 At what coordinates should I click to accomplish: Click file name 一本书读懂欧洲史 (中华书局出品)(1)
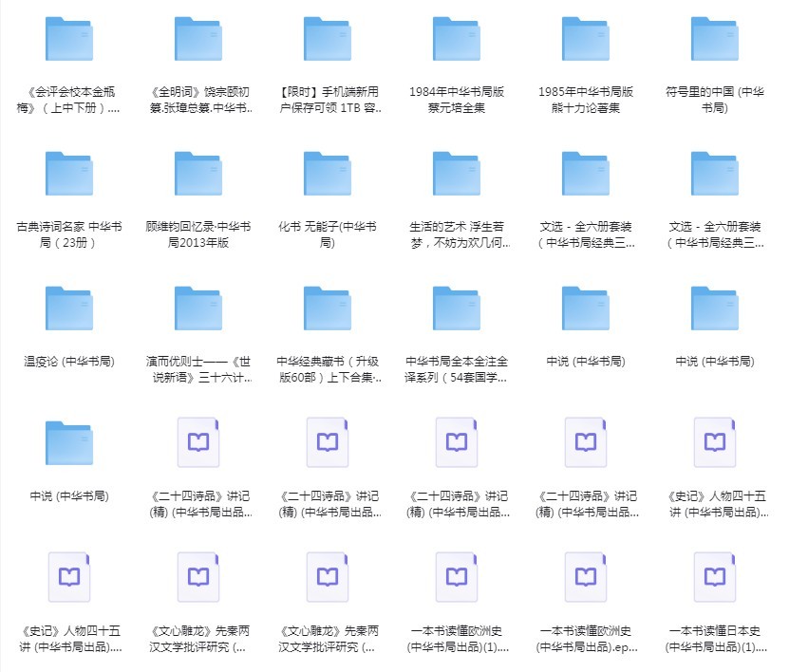457,639
